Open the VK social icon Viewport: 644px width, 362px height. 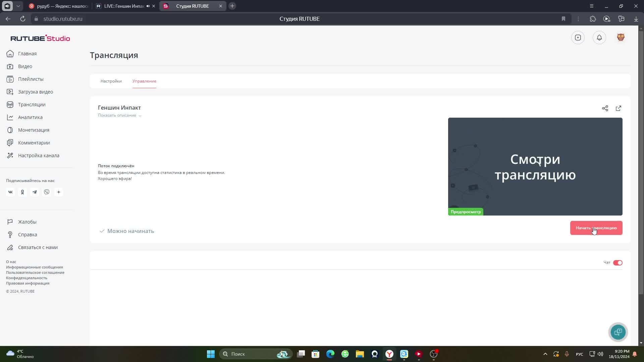pyautogui.click(x=10, y=192)
